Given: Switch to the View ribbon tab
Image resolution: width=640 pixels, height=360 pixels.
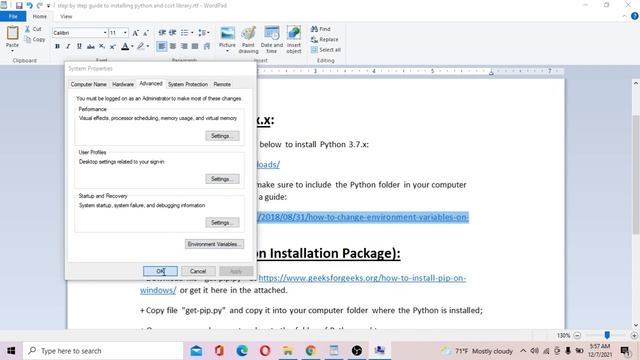Looking at the screenshot, I should click(66, 16).
